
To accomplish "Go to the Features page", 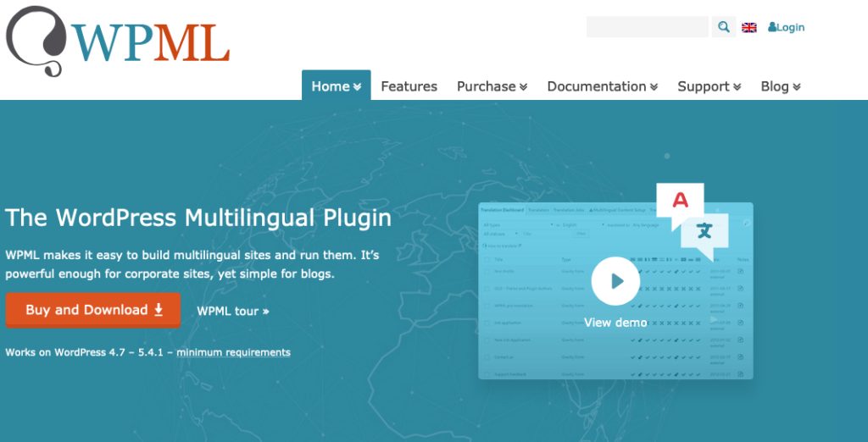I will (x=409, y=86).
